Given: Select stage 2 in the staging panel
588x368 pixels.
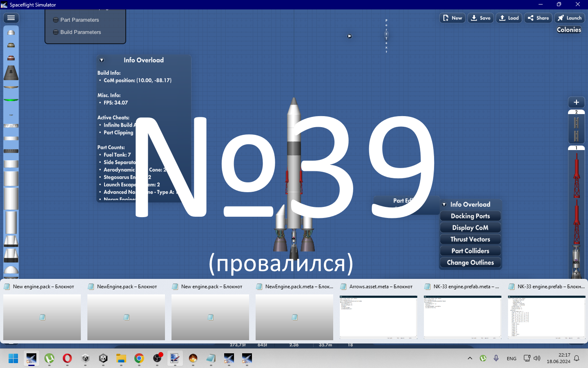Looking at the screenshot, I should tap(576, 126).
